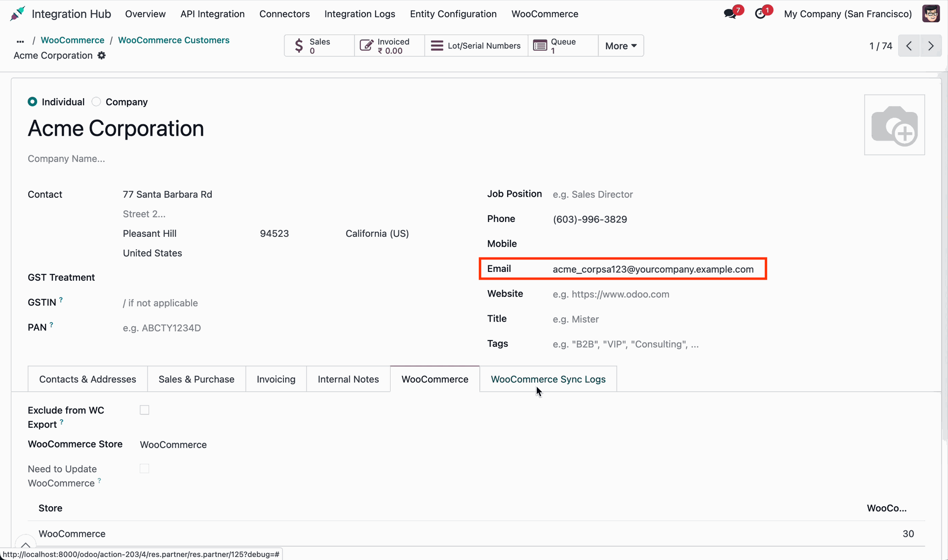Click the record pager 1 / 74
The height and width of the screenshot is (560, 948).
[x=880, y=46]
